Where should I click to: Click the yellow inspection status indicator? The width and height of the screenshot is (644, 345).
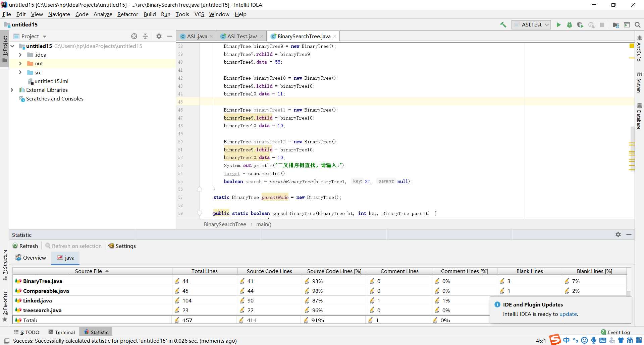click(x=632, y=46)
